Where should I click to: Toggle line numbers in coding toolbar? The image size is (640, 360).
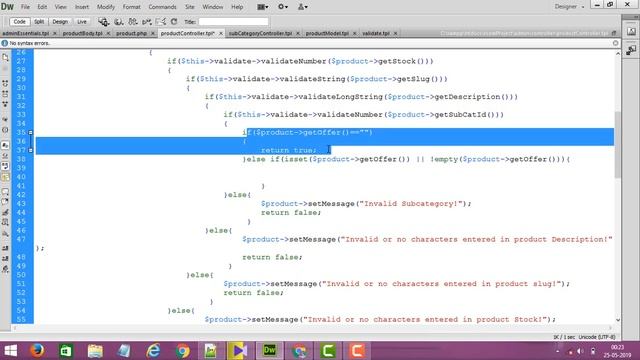(5, 145)
